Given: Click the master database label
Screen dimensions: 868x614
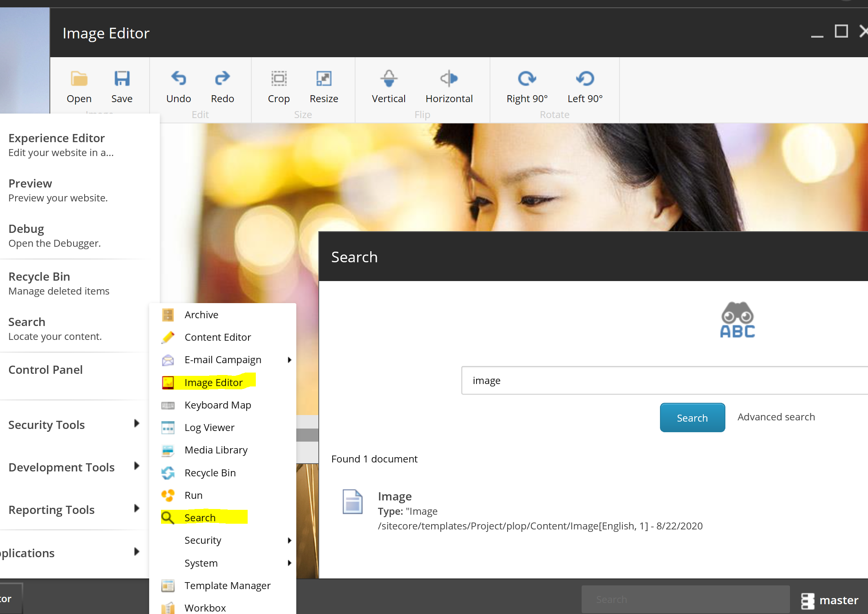Looking at the screenshot, I should (x=839, y=600).
